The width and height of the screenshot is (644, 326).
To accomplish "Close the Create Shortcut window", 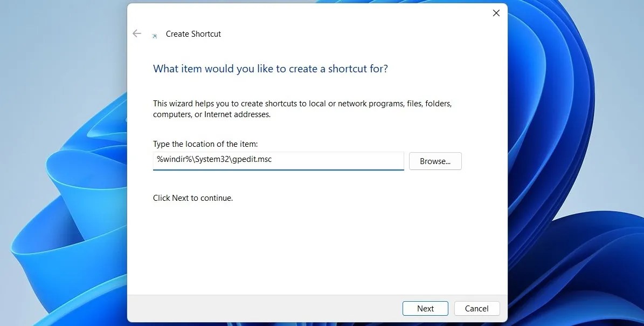I will tap(496, 13).
